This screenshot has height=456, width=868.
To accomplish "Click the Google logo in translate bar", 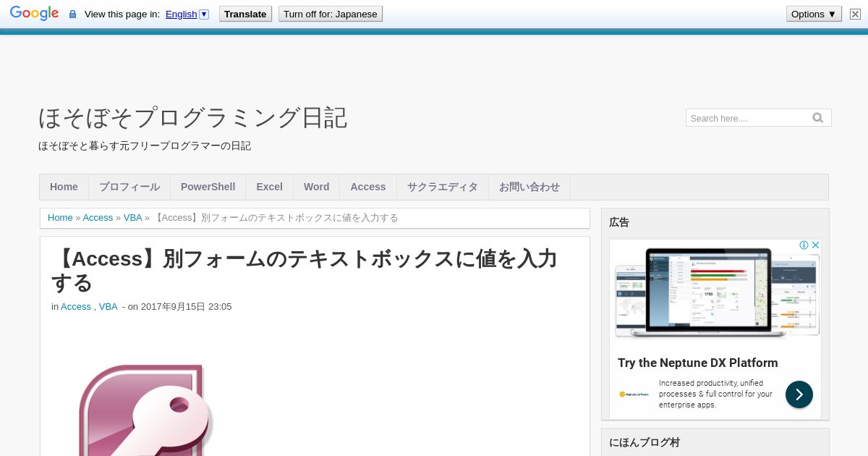I will [34, 14].
